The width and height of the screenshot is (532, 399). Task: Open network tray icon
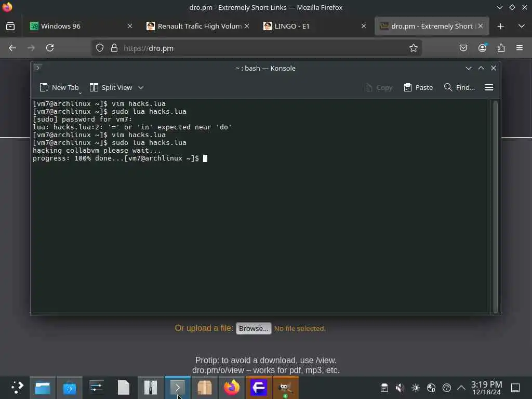coord(431,388)
